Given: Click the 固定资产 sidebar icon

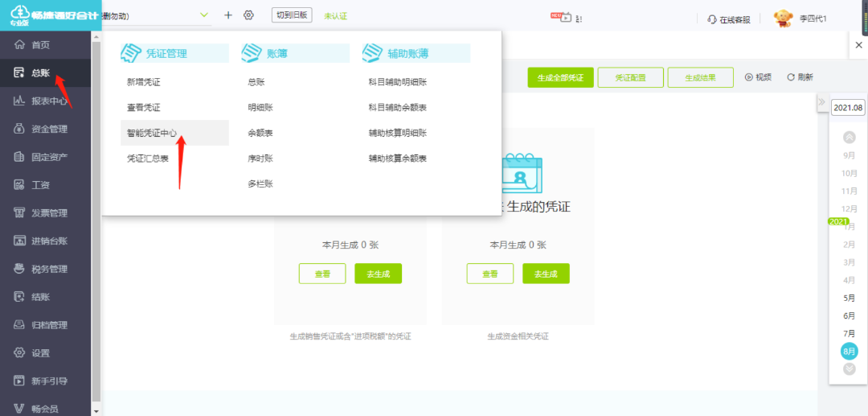Looking at the screenshot, I should tap(19, 157).
